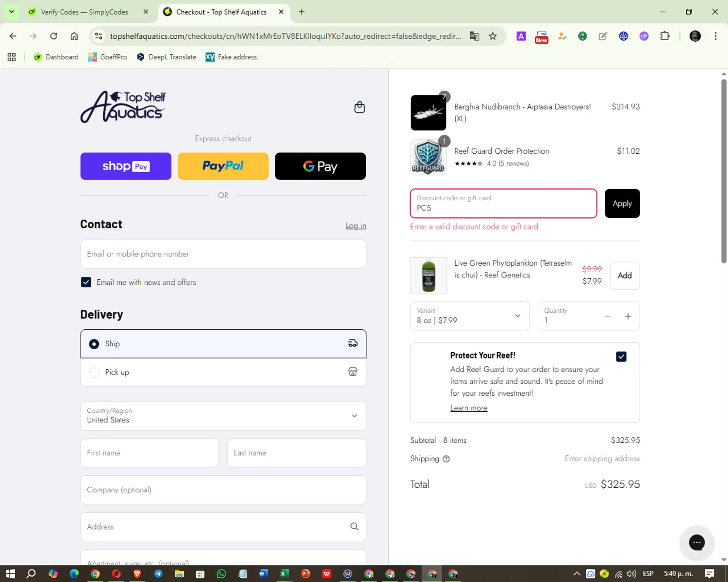728x582 pixels.
Task: Add Live Green Phytoplankton to order
Action: coord(625,275)
